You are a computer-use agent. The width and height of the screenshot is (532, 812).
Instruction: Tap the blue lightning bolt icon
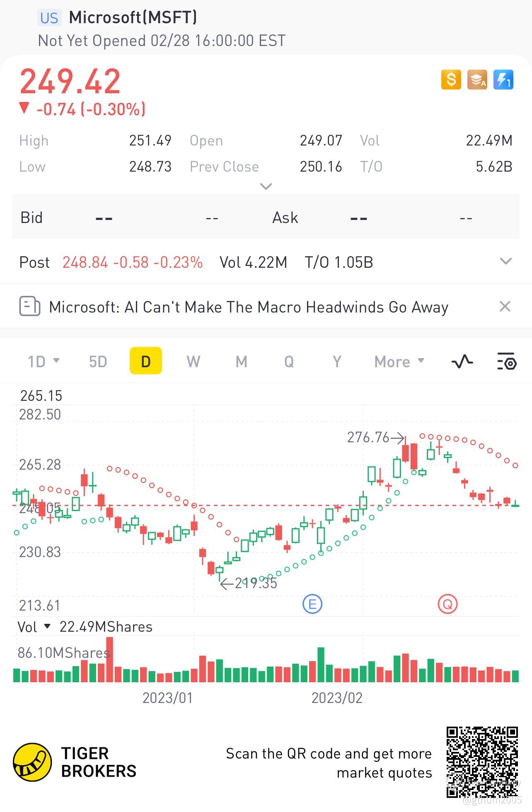coord(503,79)
